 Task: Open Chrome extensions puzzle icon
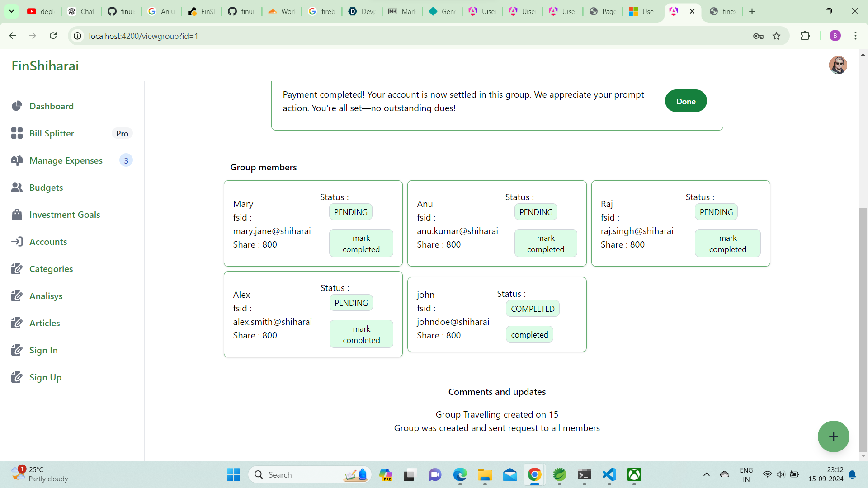(805, 36)
